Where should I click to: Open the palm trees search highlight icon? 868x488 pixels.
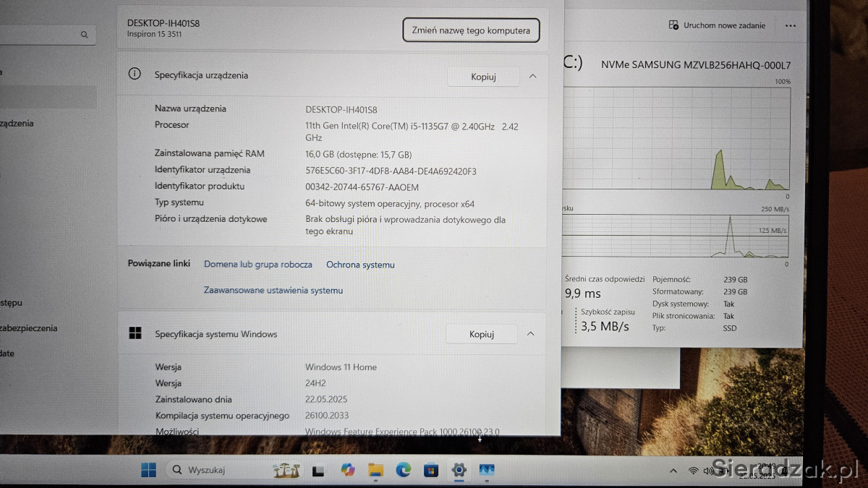click(x=286, y=470)
